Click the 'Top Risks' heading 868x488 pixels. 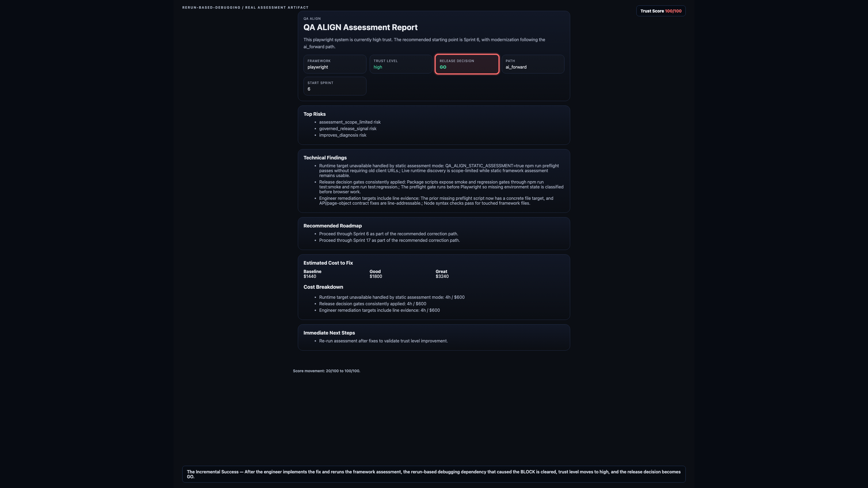pyautogui.click(x=314, y=114)
